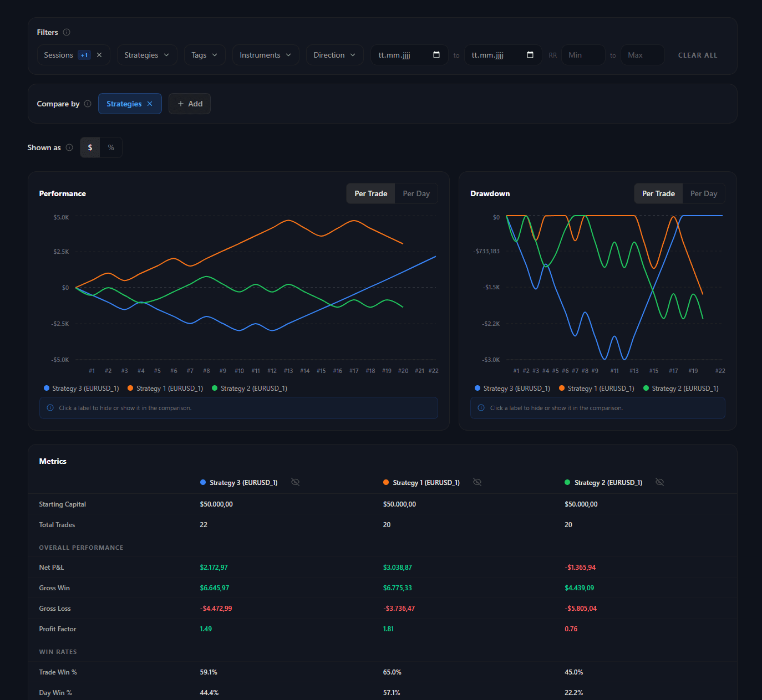This screenshot has height=700, width=762.
Task: Click the 1.81 profit factor value
Action: [x=388, y=629]
